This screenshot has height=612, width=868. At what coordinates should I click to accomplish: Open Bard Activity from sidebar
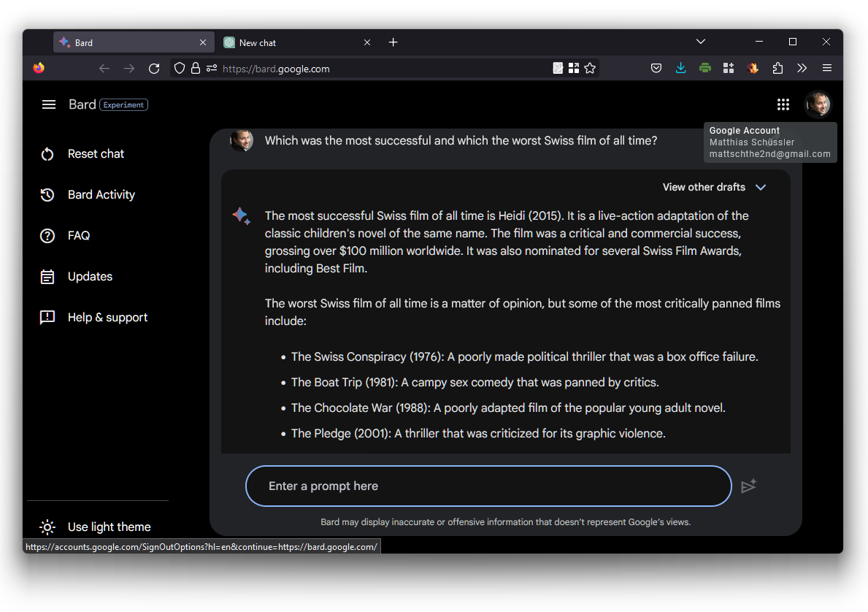101,195
